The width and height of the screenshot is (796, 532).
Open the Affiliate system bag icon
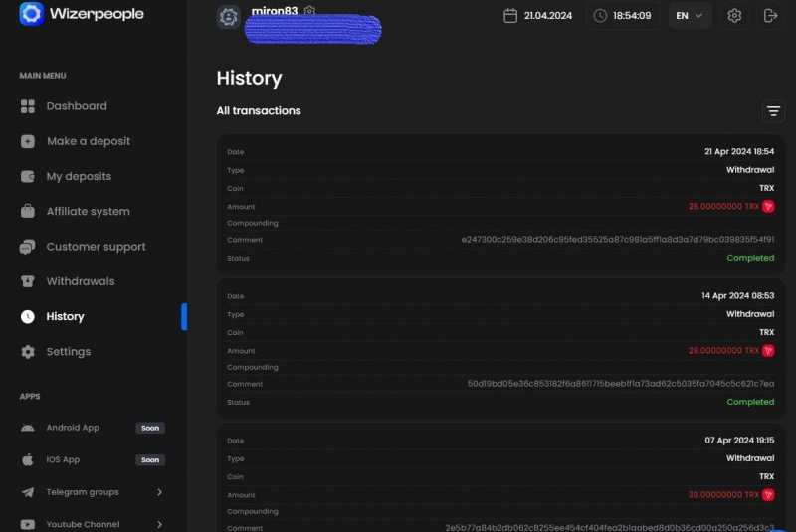[x=28, y=211]
